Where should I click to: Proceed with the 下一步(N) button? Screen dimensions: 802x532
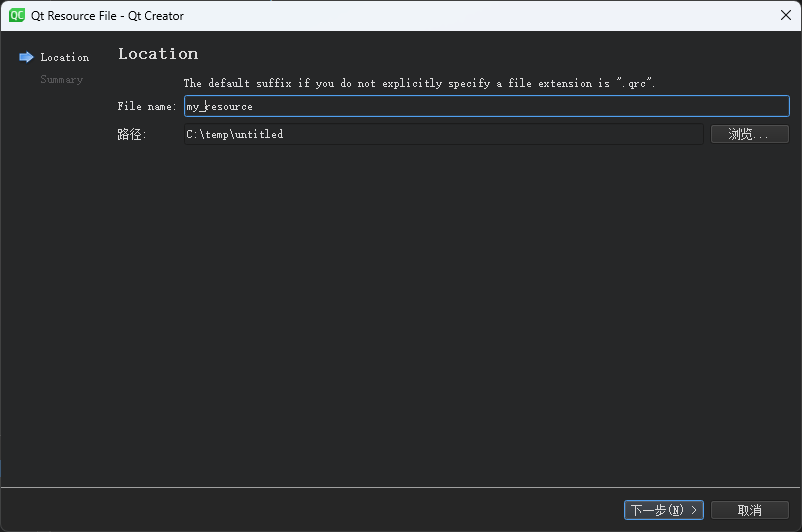click(663, 510)
